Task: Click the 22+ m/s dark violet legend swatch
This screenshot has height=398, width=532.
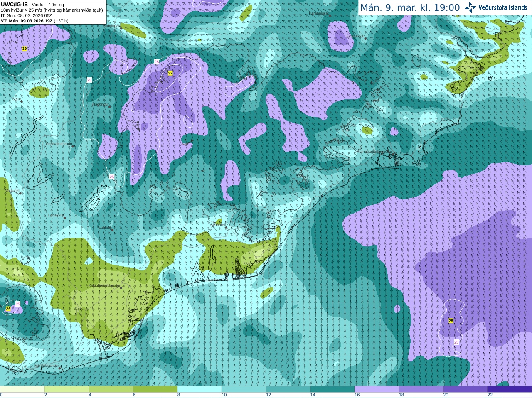Action: point(510,389)
